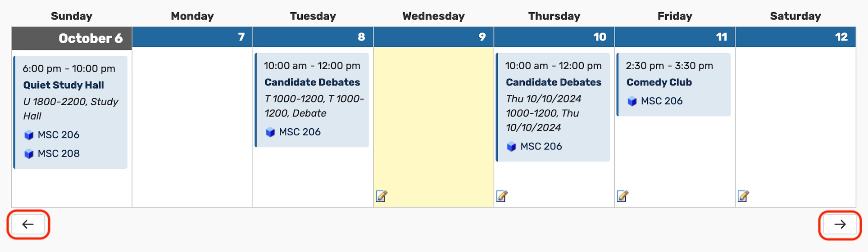Viewport: 868px width, 252px height.
Task: Open MSC 206 cube icon in Quiet Study Hall
Action: click(29, 135)
